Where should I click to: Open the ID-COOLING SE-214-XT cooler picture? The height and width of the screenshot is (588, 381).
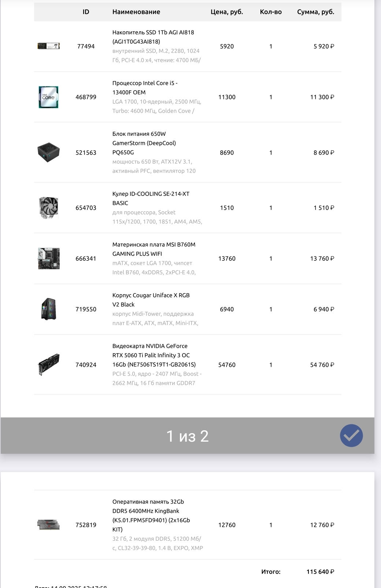[x=49, y=208]
